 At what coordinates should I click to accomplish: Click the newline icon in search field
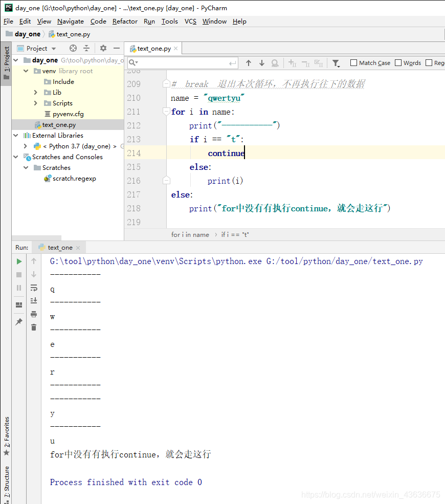tap(233, 63)
